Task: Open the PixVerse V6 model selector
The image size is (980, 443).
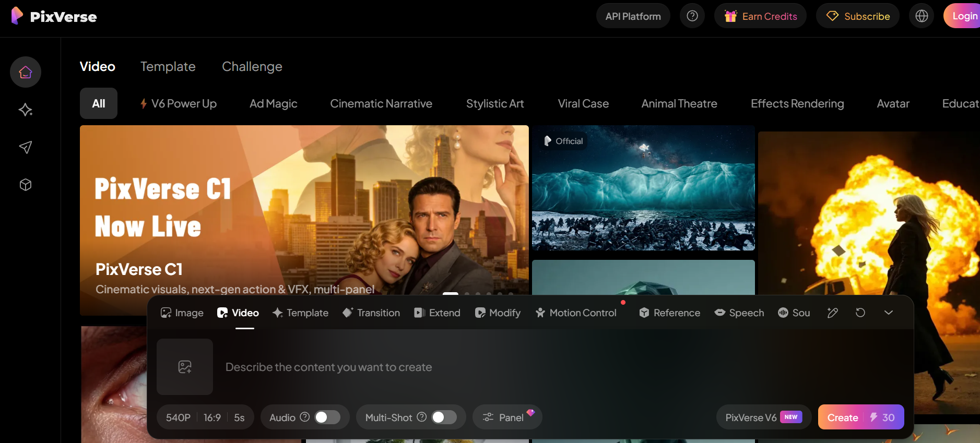Action: [x=764, y=417]
